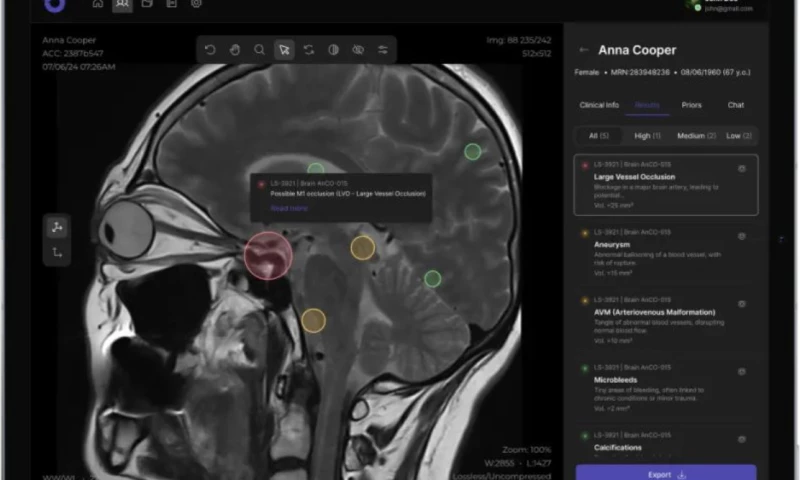This screenshot has width=800, height=480.
Task: Open the settings gear in top navigation
Action: [x=196, y=4]
